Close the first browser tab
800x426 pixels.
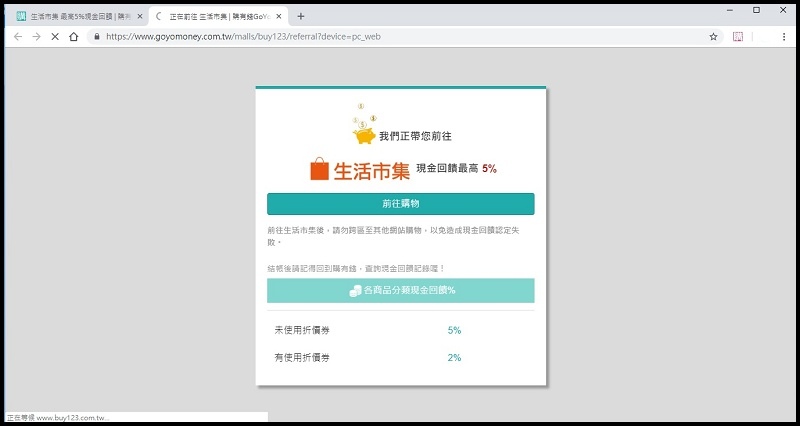tap(140, 16)
